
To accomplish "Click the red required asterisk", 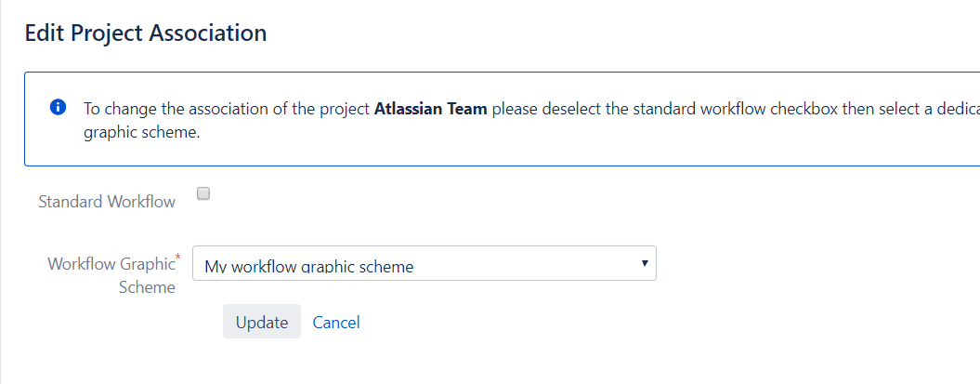I will [x=177, y=256].
